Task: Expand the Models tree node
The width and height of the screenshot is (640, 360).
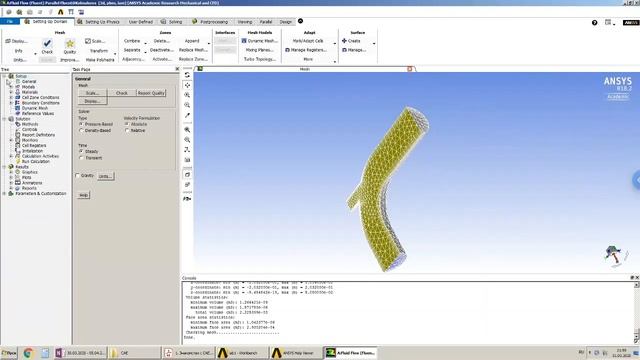Action: pos(11,87)
